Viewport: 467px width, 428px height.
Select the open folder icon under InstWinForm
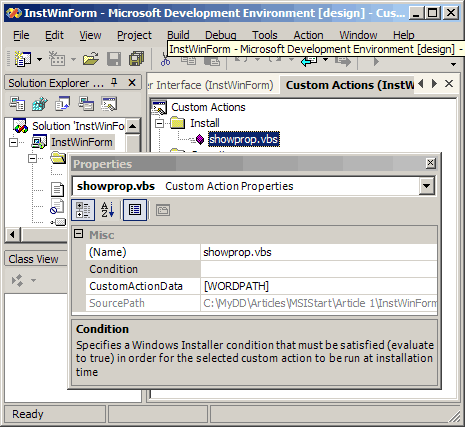[x=59, y=158]
